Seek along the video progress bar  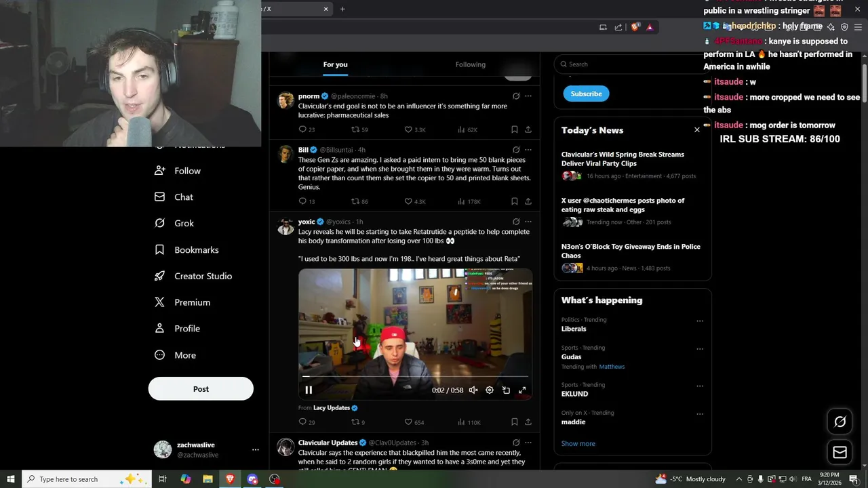point(415,375)
